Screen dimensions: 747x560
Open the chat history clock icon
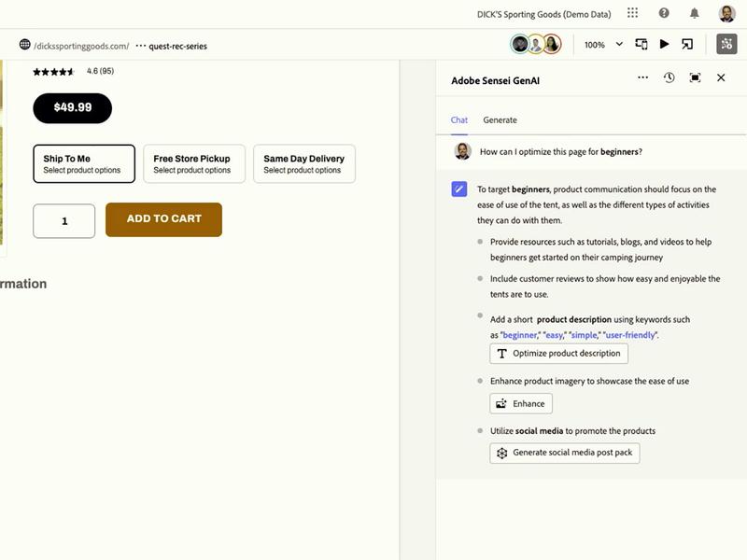click(x=669, y=77)
